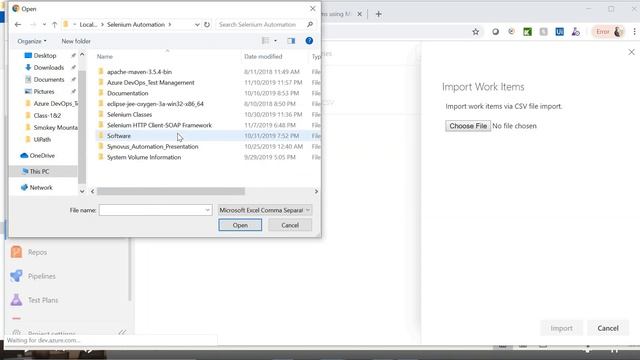The image size is (640, 360).
Task: Select Pictures in the navigation pane
Action: click(x=43, y=91)
